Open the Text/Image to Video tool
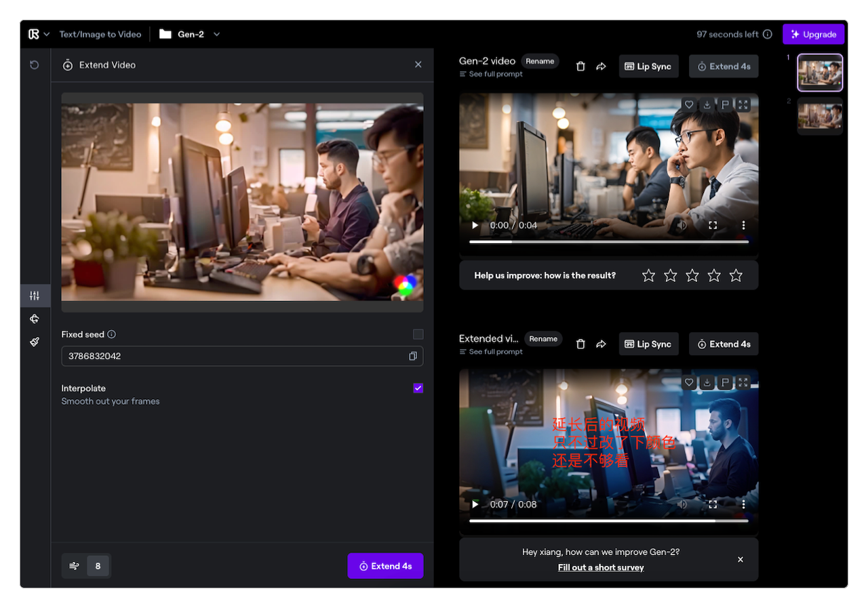Image resolution: width=868 pixels, height=608 pixels. coord(100,35)
